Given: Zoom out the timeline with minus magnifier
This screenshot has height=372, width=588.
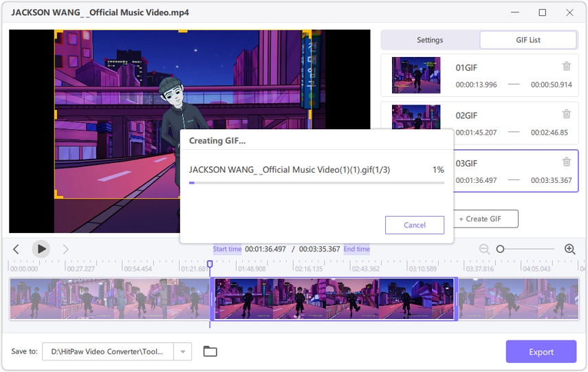Looking at the screenshot, I should click(x=484, y=249).
